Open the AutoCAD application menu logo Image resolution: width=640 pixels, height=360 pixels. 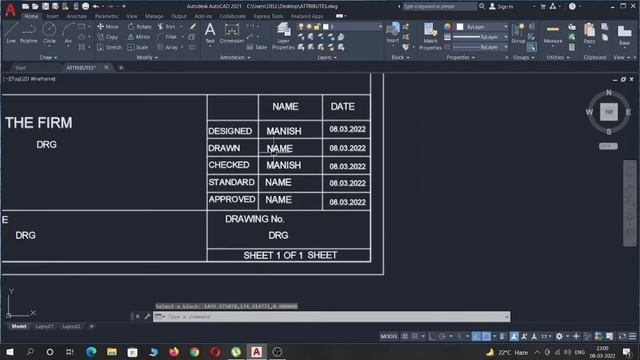(x=10, y=10)
